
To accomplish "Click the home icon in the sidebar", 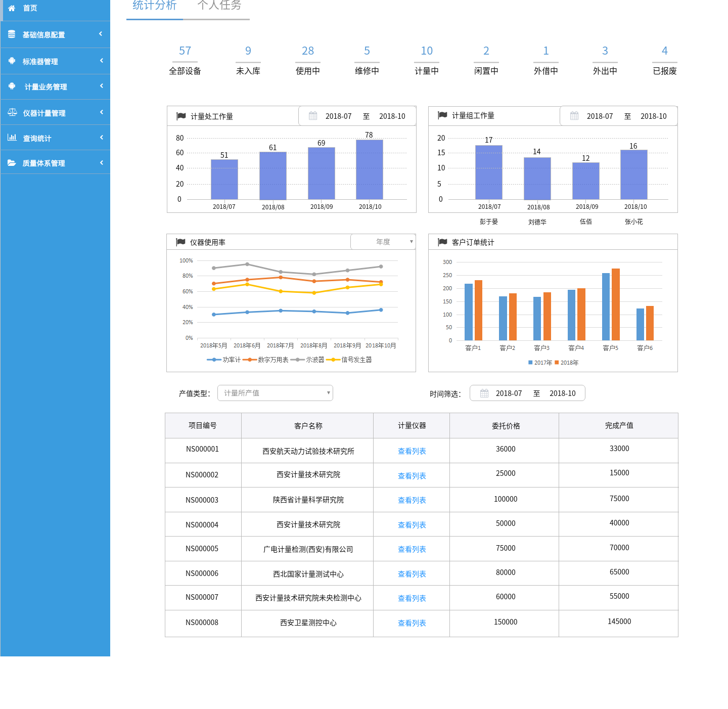I will [x=12, y=8].
